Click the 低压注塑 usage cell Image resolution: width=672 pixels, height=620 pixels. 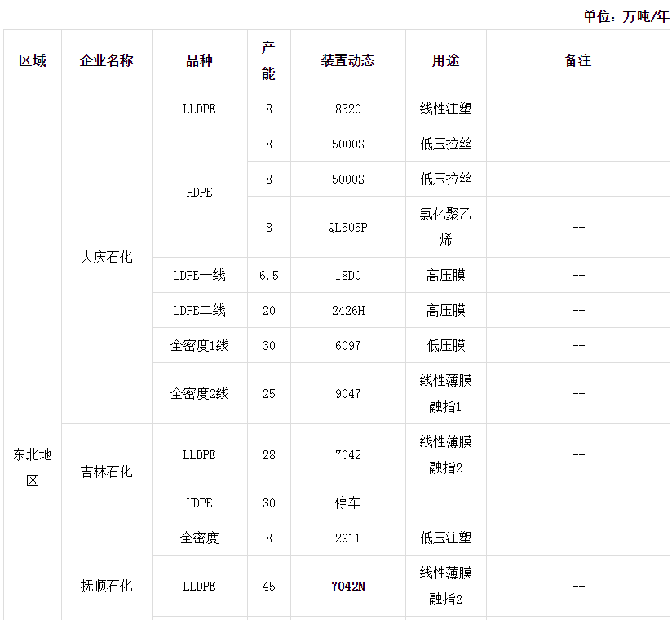pyautogui.click(x=446, y=538)
